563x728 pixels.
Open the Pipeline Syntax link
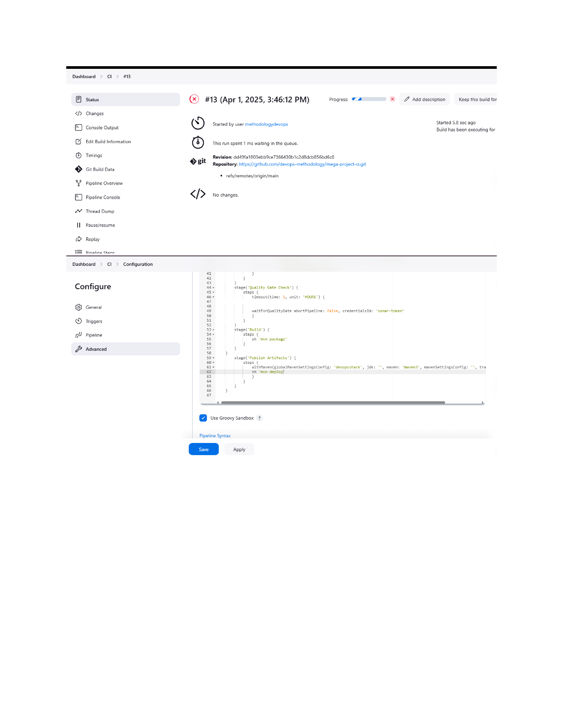[215, 436]
